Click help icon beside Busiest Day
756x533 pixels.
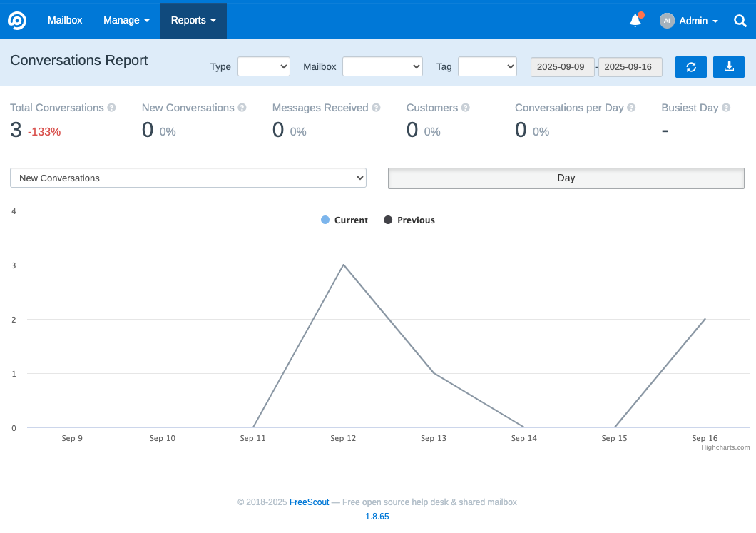point(726,108)
